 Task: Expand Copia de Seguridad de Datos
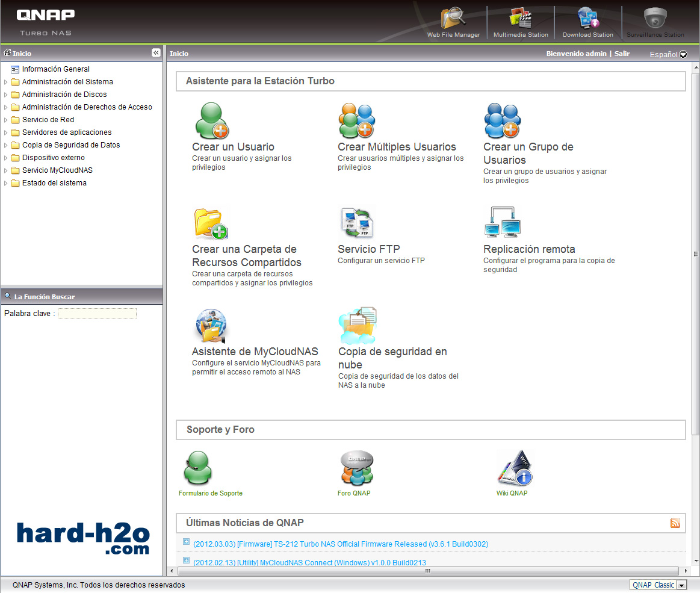pos(5,145)
